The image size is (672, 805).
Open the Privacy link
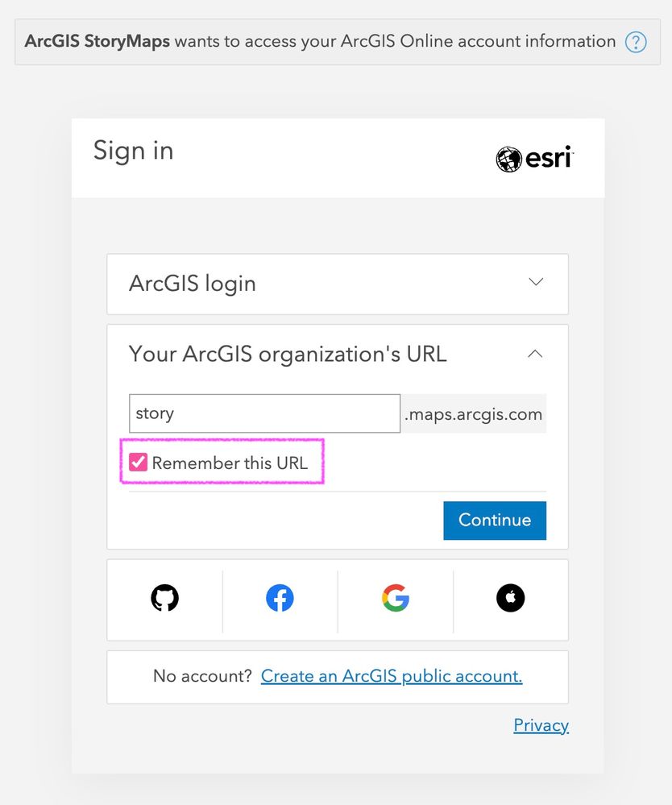coord(541,725)
